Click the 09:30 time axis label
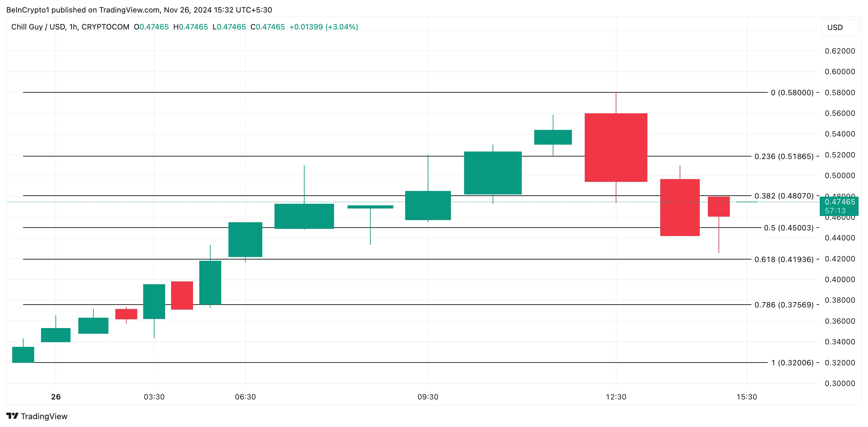Screen dimensions: 868x427 coord(428,397)
